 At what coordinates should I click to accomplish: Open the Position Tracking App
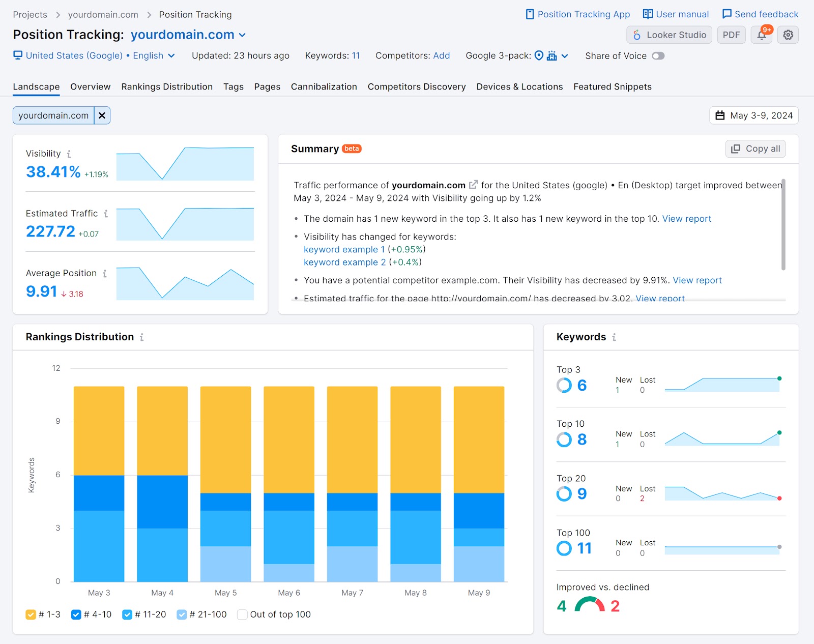click(x=583, y=14)
